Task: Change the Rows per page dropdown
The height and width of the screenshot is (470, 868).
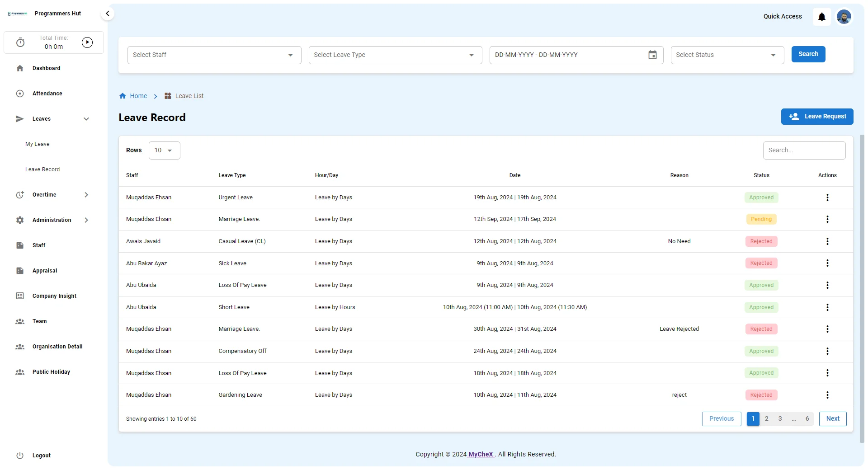Action: coord(164,150)
